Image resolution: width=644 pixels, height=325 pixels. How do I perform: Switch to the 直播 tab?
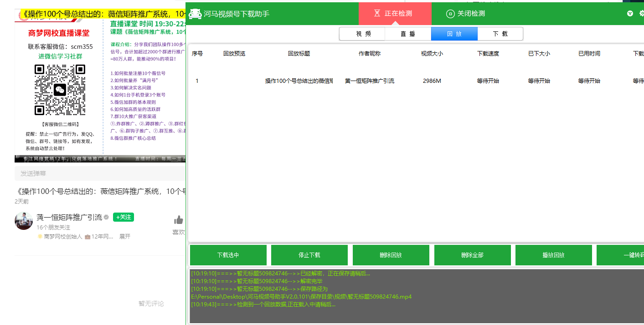(408, 34)
